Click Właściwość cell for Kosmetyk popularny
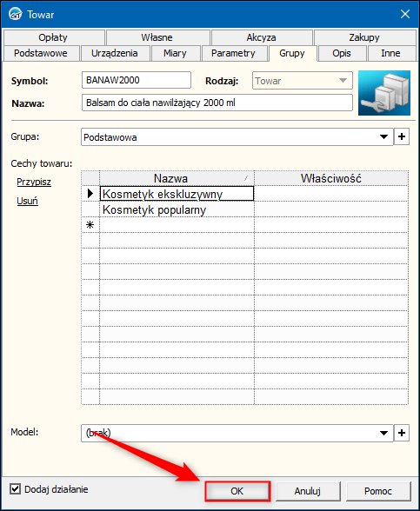Image resolution: width=420 pixels, height=511 pixels. tap(331, 209)
